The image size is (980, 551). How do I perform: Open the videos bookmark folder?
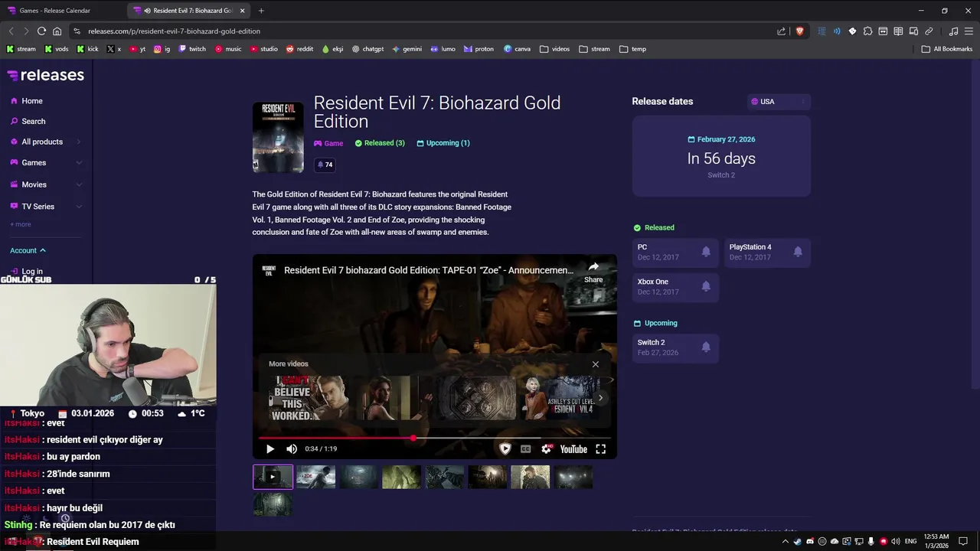[x=554, y=49]
